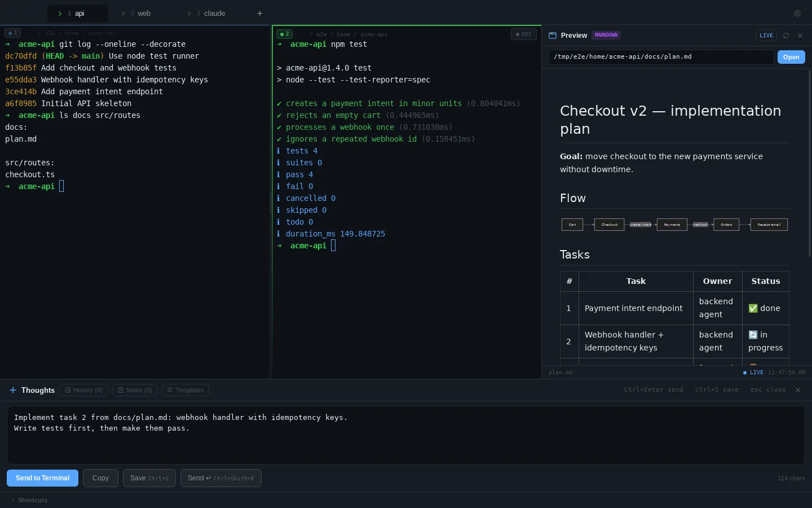Toggle the REC recording button
This screenshot has height=508, width=812.
[524, 34]
